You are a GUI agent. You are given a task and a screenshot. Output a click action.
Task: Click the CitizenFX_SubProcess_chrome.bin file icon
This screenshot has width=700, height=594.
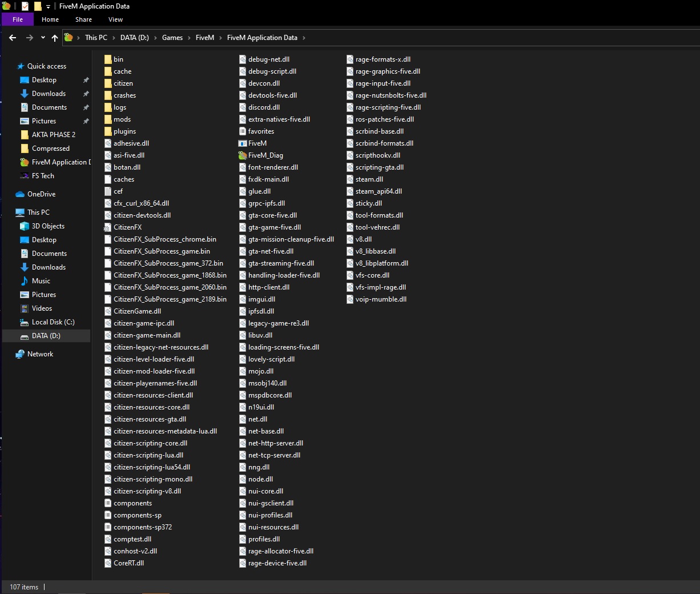(x=108, y=239)
